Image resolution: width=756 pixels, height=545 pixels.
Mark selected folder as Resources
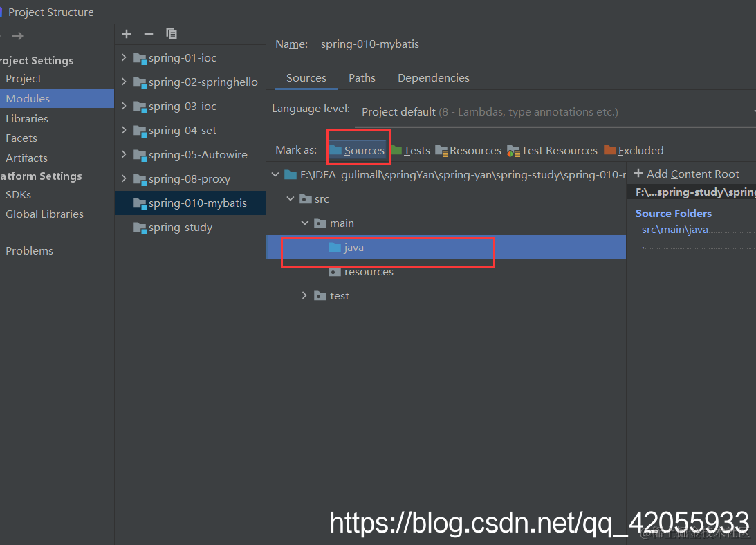point(468,151)
